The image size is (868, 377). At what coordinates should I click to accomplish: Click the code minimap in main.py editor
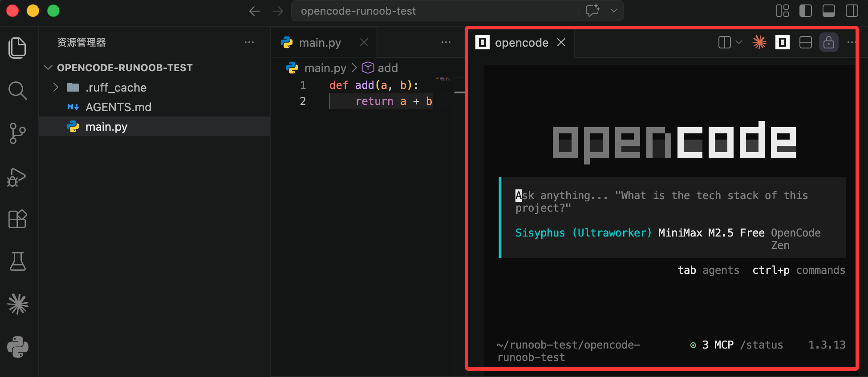tap(443, 79)
